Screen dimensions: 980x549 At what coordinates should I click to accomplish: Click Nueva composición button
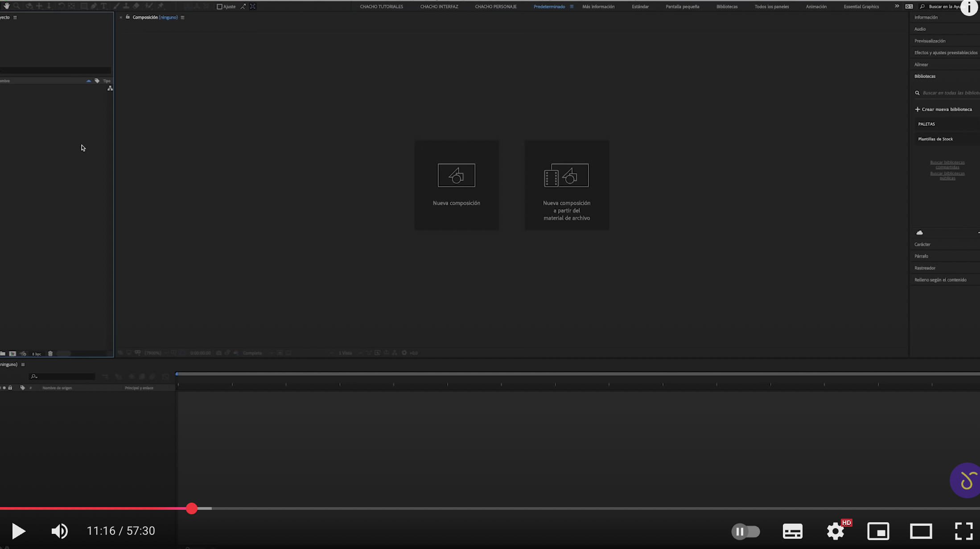[457, 185]
